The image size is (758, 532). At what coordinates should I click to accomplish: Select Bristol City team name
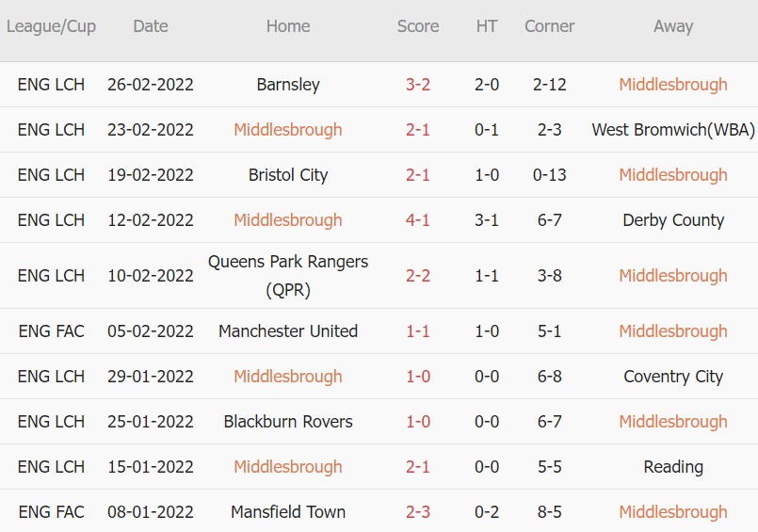coord(288,175)
